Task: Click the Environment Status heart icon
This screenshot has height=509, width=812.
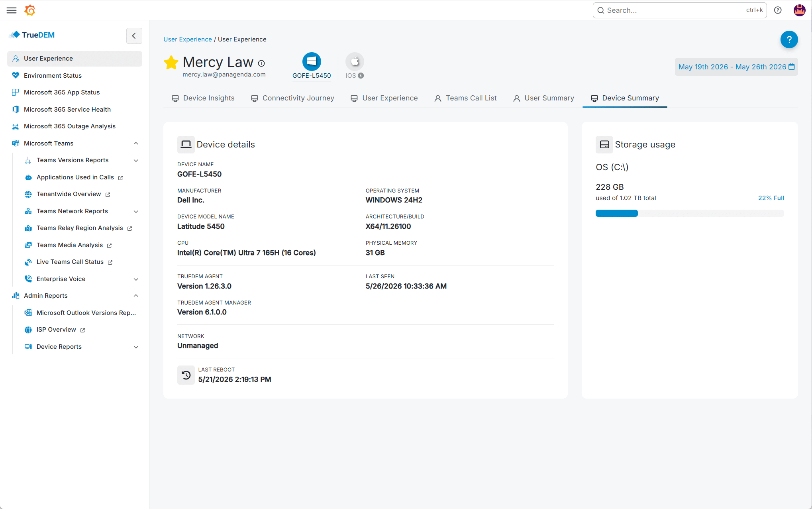Action: click(x=16, y=75)
